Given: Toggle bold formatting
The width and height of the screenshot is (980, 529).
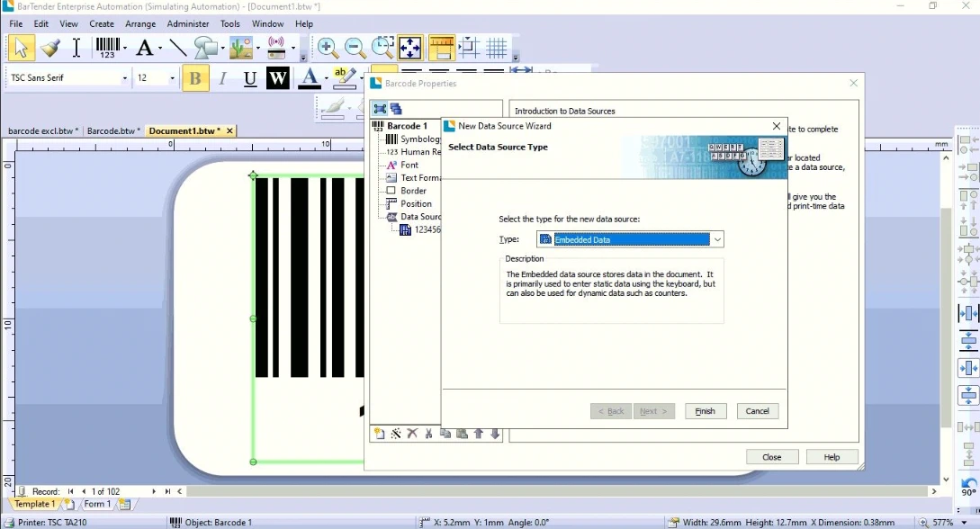Looking at the screenshot, I should pos(195,78).
